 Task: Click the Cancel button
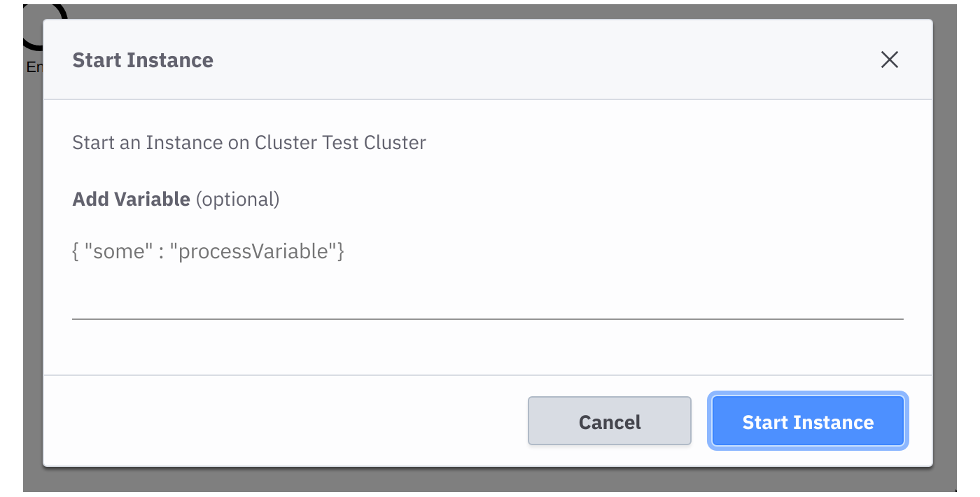[x=610, y=421]
